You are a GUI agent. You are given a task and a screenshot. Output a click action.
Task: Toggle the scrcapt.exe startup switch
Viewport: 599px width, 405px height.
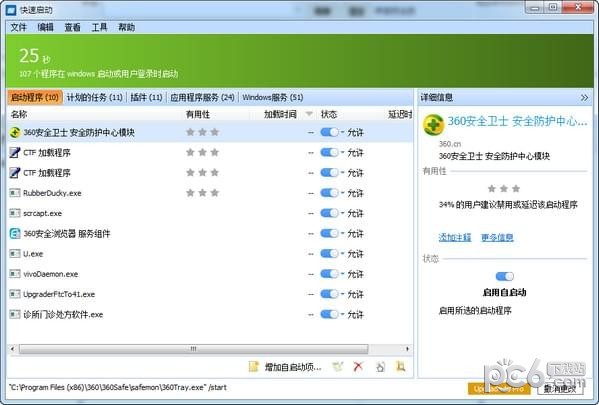click(329, 213)
